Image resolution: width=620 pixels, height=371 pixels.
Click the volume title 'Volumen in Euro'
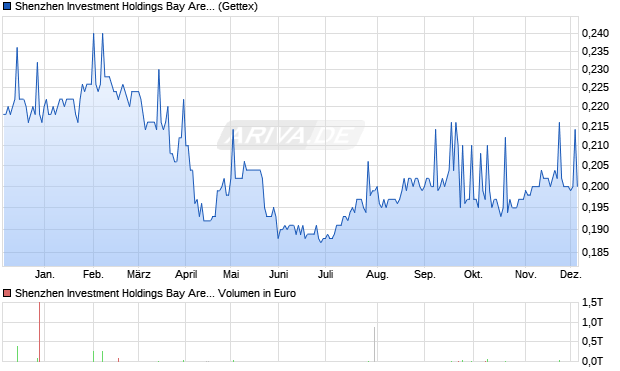point(257,293)
